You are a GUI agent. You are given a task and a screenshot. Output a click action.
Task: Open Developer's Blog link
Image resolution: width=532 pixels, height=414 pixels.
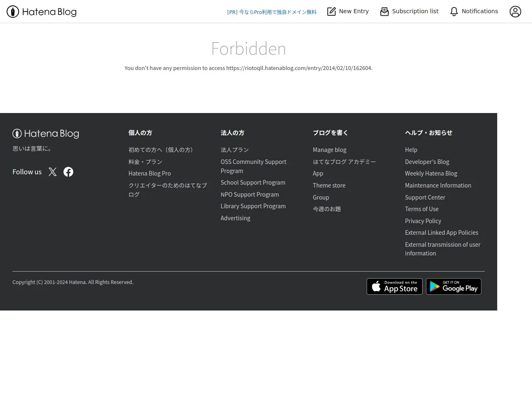point(427,162)
